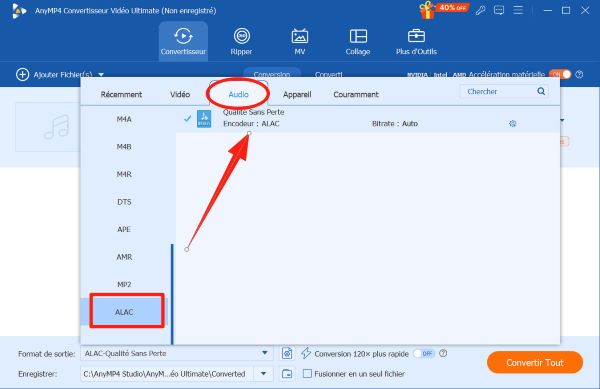This screenshot has width=600, height=389.
Task: Click the search magnifier icon
Action: click(x=541, y=91)
